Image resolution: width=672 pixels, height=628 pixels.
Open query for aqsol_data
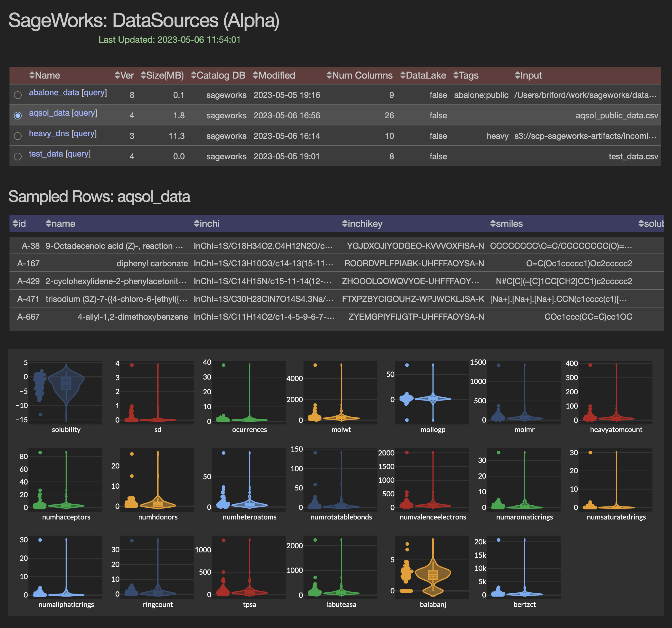[x=84, y=113]
